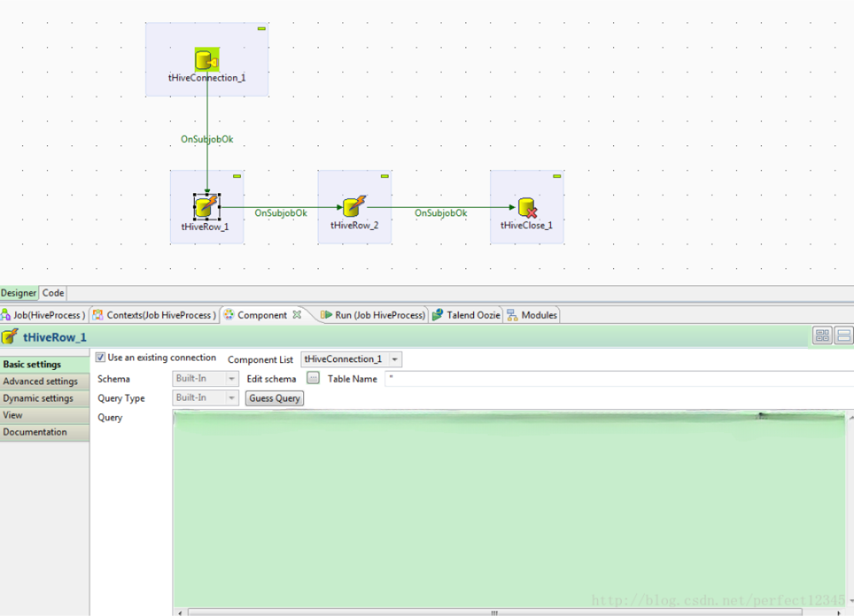Select the tHiveClose_1 component icon

pos(527,208)
